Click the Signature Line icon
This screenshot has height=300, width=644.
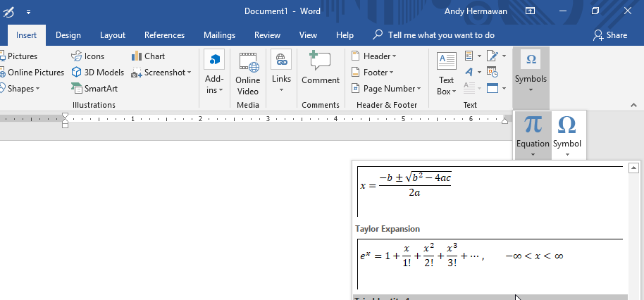pyautogui.click(x=492, y=56)
